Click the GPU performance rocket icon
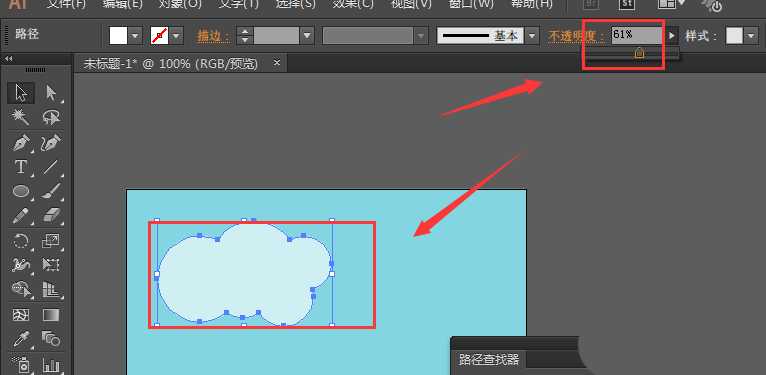 click(711, 5)
